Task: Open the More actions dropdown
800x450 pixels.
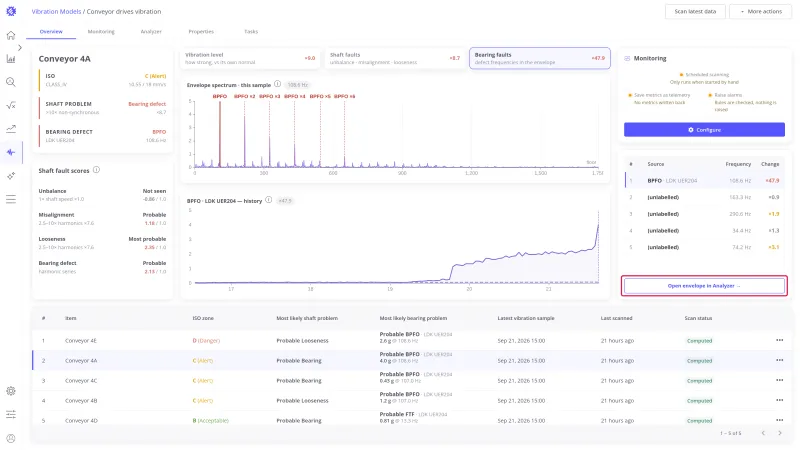Action: (761, 11)
